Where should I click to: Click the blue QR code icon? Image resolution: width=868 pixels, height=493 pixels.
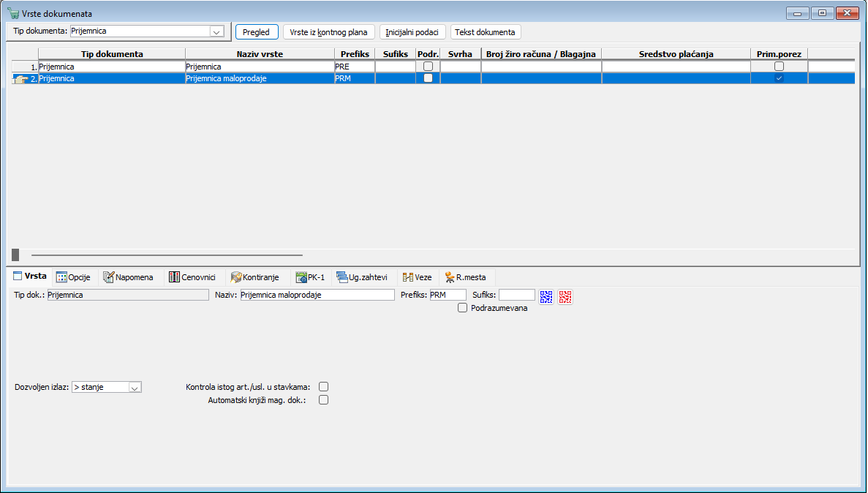tap(547, 296)
